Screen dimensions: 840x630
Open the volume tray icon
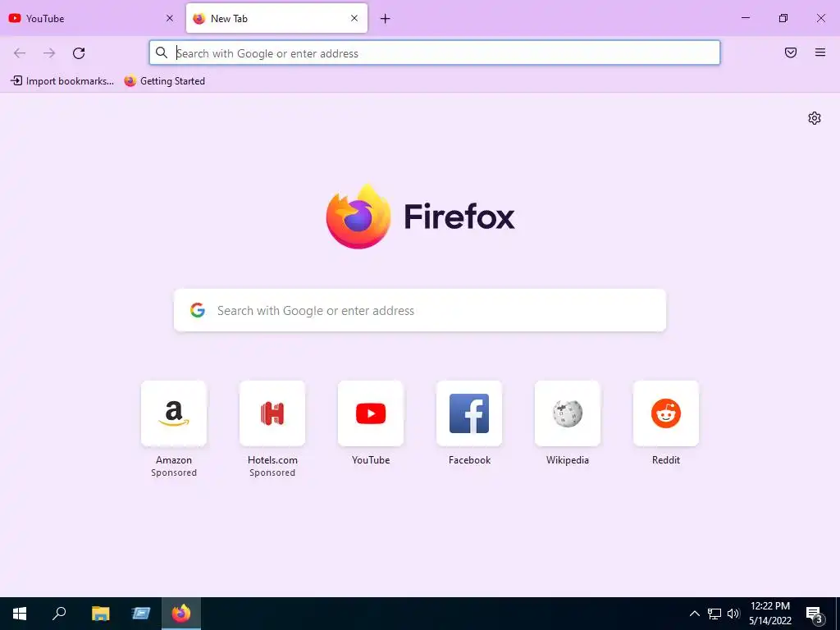(733, 614)
